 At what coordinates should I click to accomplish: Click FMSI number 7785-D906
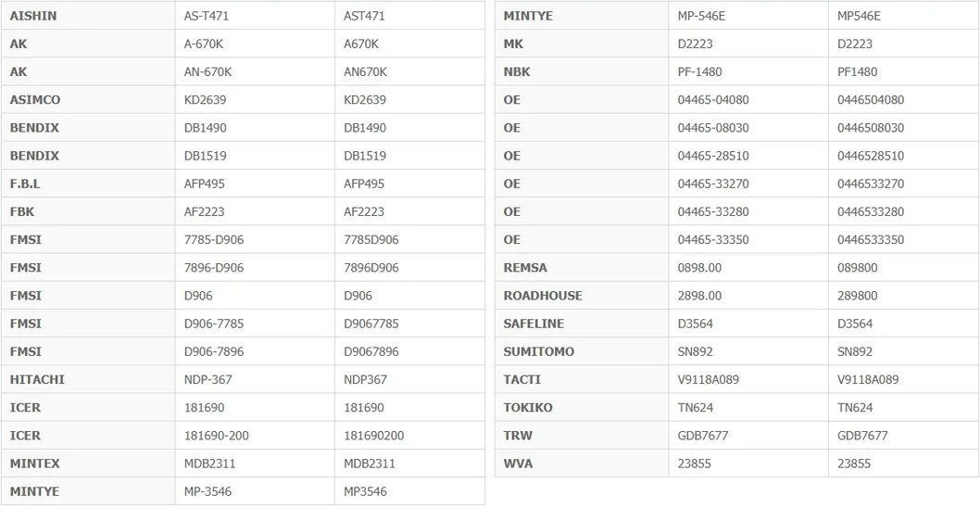tap(214, 239)
